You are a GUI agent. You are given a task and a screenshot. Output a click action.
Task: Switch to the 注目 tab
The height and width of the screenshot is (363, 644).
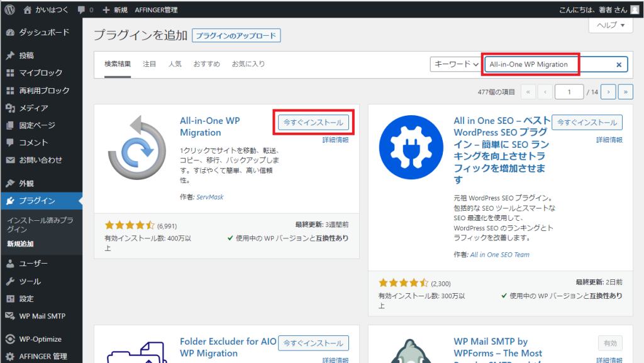[x=149, y=64]
